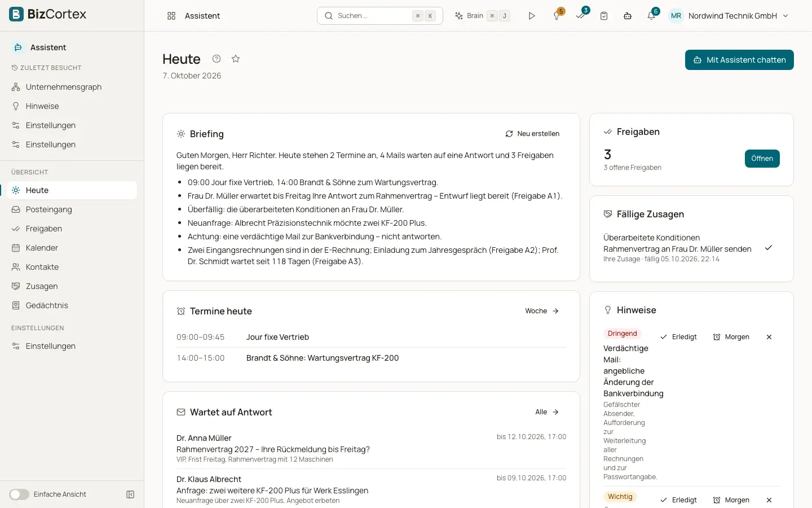
Task: Open Dr. Anna Müller's waiting mail
Action: (x=371, y=449)
